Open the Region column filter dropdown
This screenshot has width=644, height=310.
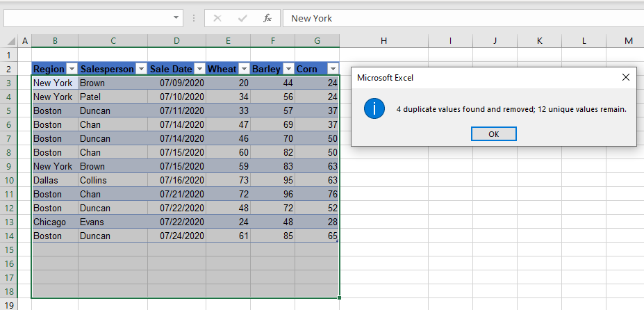click(x=72, y=69)
